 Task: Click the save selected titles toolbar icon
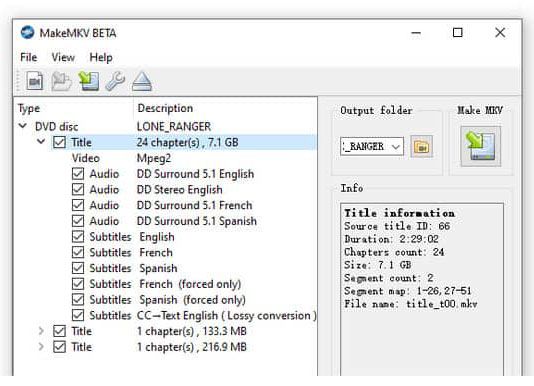point(89,81)
